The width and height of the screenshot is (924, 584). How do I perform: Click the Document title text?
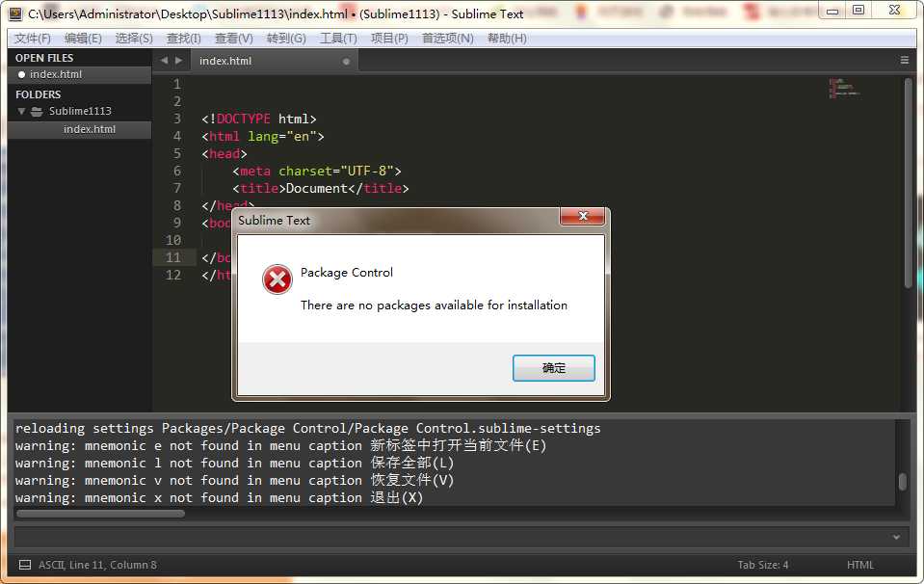(316, 189)
